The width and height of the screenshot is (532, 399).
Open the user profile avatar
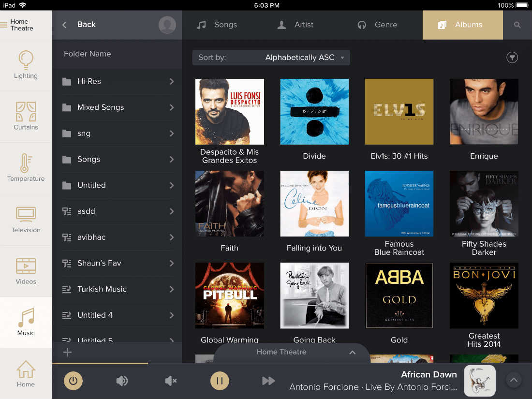pyautogui.click(x=167, y=25)
